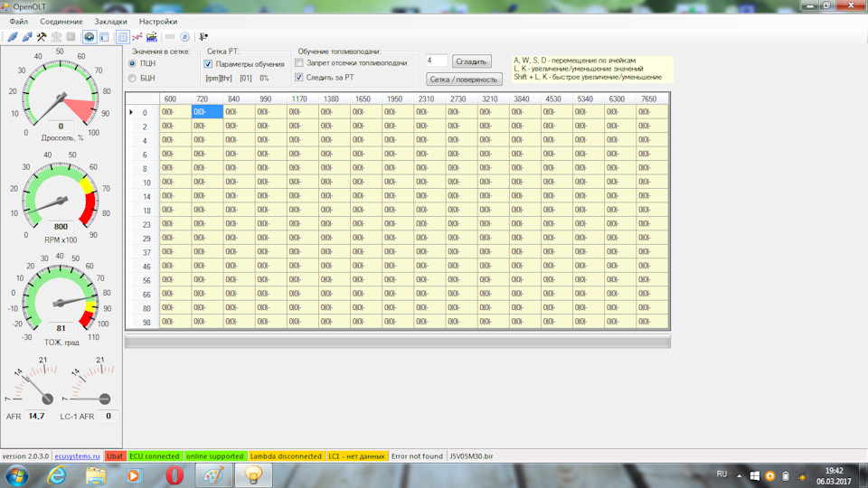Click the RU language indicator
This screenshot has height=488, width=868.
tap(722, 474)
